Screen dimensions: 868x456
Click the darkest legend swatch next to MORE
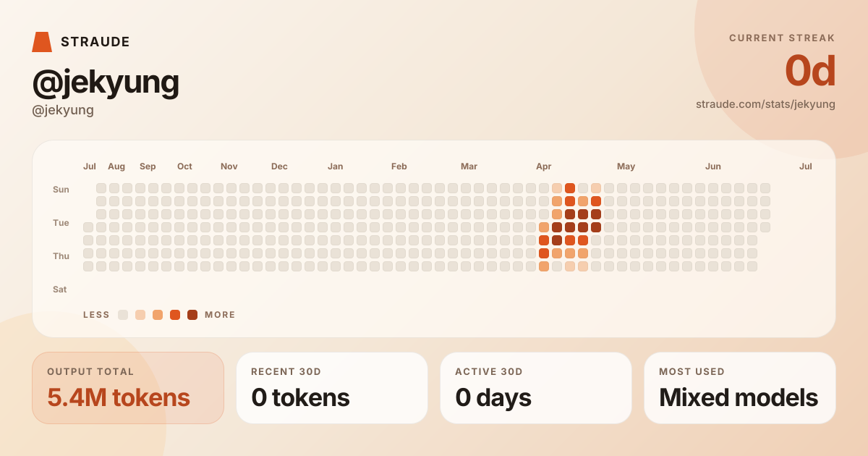pyautogui.click(x=192, y=315)
